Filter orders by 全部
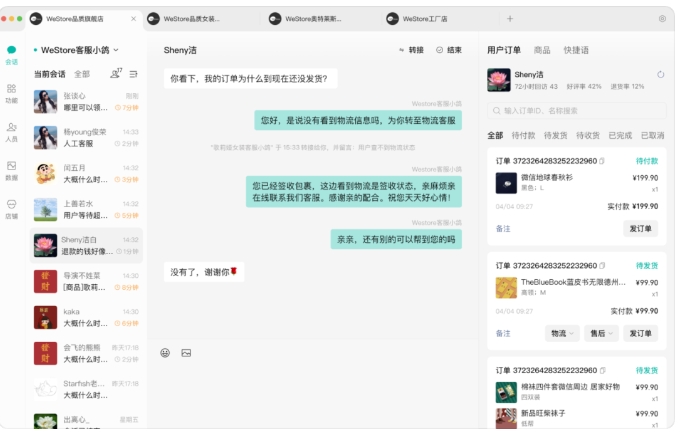Viewport: 680px width, 438px height. pyautogui.click(x=495, y=136)
